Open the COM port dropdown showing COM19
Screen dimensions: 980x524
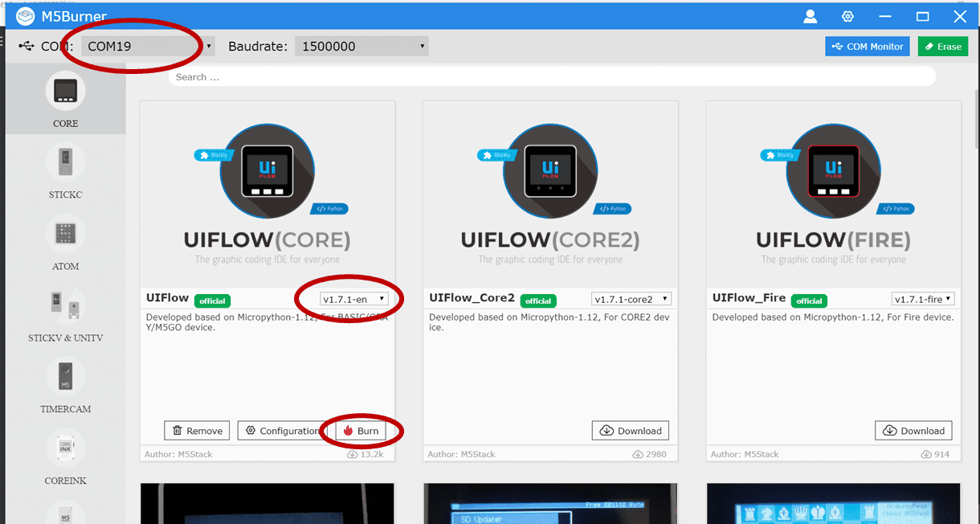pos(148,47)
